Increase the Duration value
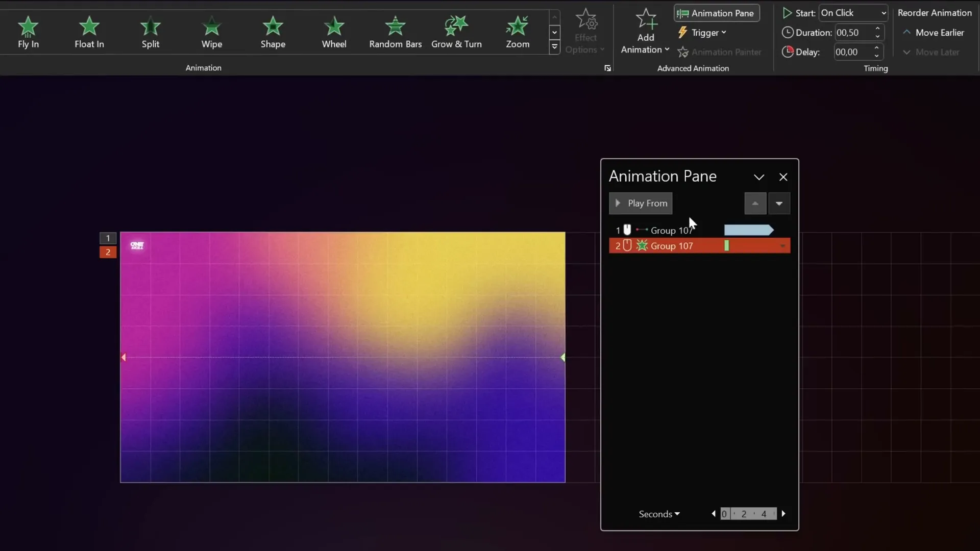 tap(877, 29)
